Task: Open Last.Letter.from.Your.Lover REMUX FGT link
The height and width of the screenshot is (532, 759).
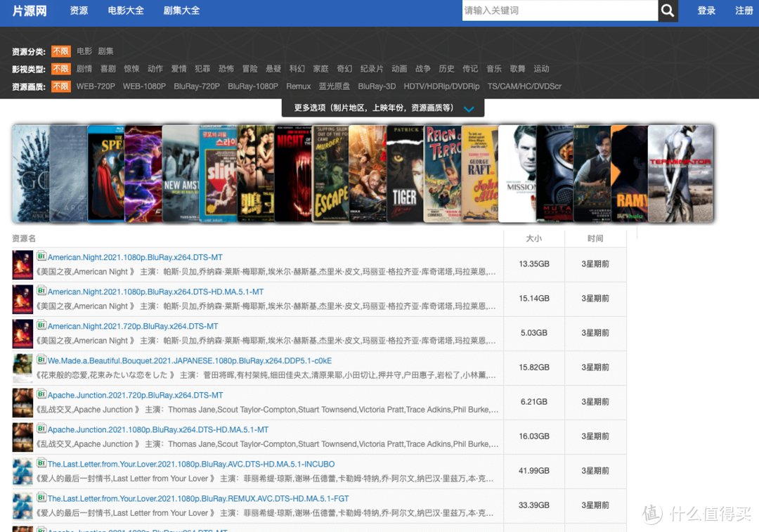Action: pyautogui.click(x=198, y=498)
